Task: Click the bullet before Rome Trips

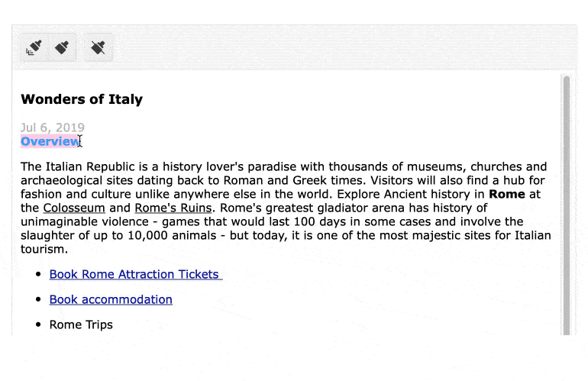Action: click(37, 324)
